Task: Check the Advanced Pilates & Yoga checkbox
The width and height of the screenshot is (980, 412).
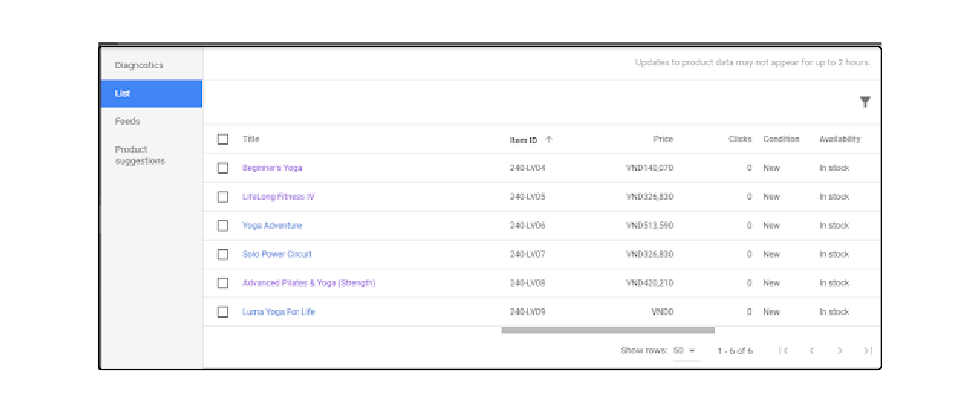Action: [223, 283]
